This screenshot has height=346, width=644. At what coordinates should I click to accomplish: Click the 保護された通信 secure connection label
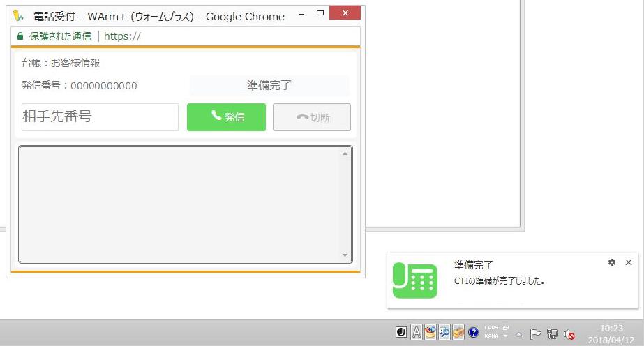pyautogui.click(x=60, y=36)
